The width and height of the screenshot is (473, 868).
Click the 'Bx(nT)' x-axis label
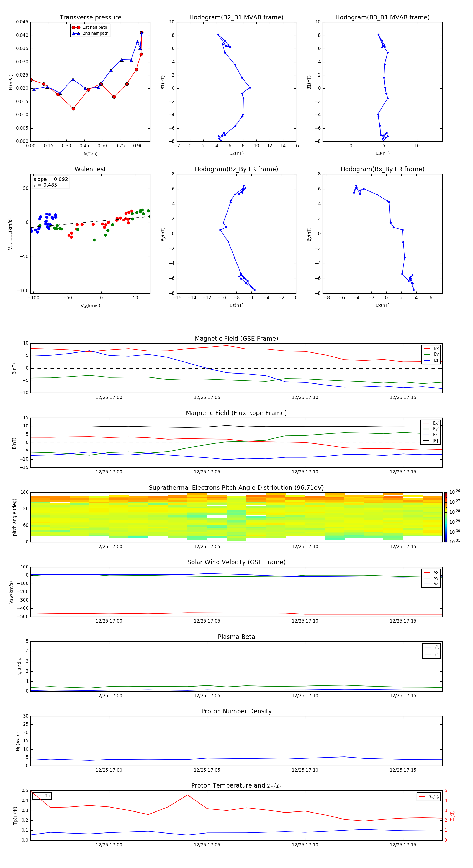[382, 305]
